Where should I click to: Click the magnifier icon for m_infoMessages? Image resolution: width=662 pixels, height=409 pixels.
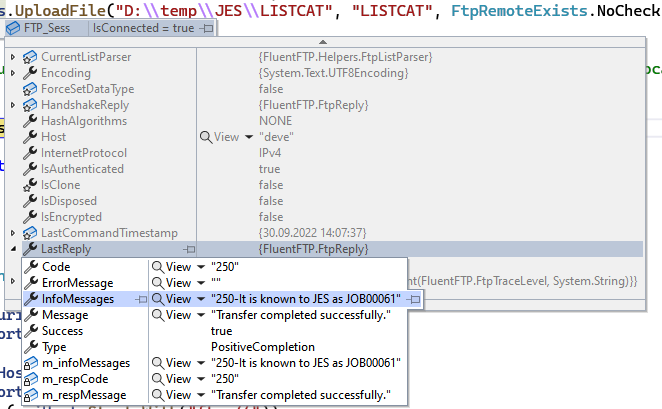click(157, 363)
